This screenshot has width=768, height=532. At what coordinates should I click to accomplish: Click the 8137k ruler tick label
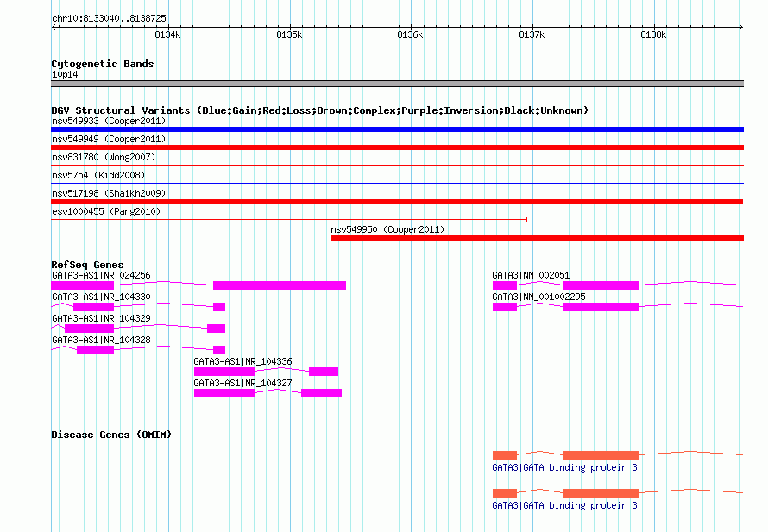[532, 34]
